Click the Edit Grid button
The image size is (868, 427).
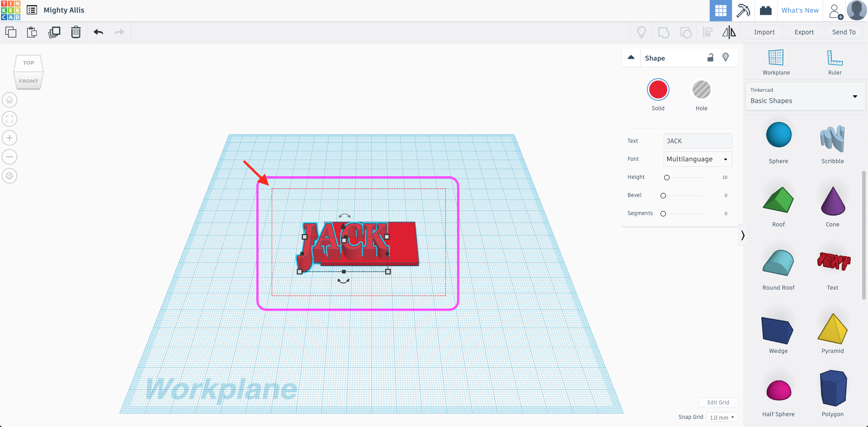pyautogui.click(x=718, y=402)
